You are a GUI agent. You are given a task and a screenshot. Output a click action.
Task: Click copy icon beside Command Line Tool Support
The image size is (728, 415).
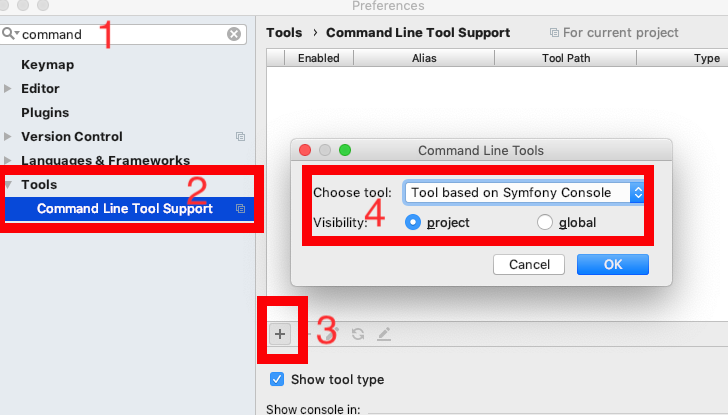[240, 208]
